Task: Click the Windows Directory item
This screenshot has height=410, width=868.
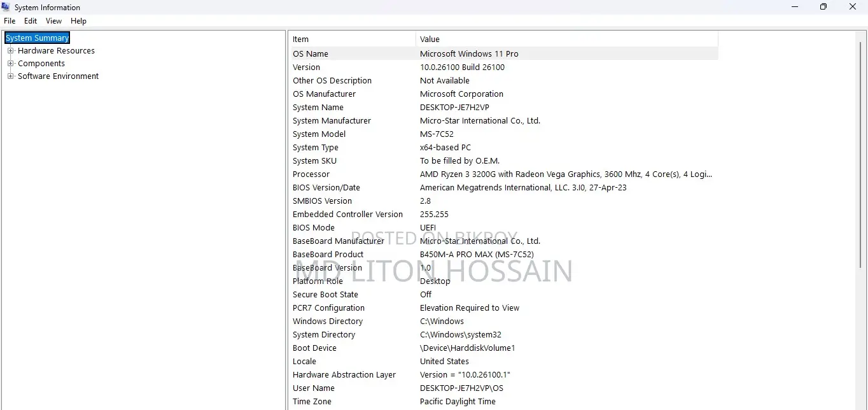Action: pyautogui.click(x=328, y=322)
